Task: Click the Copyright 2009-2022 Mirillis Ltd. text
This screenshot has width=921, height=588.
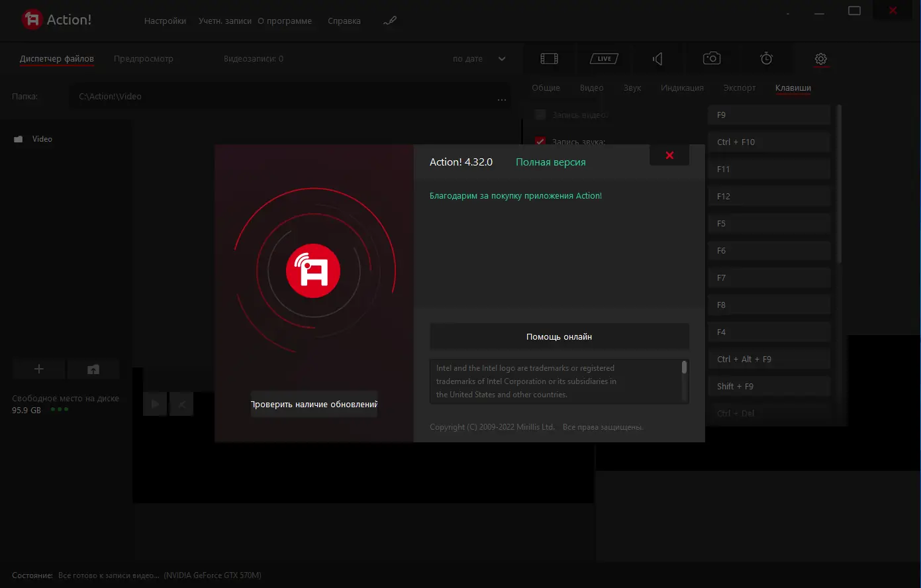Action: click(x=492, y=427)
